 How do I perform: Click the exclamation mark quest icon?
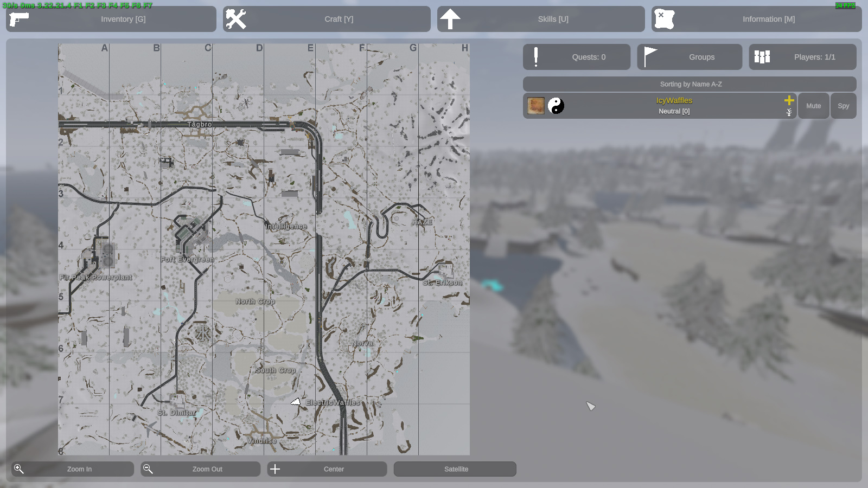pos(536,57)
